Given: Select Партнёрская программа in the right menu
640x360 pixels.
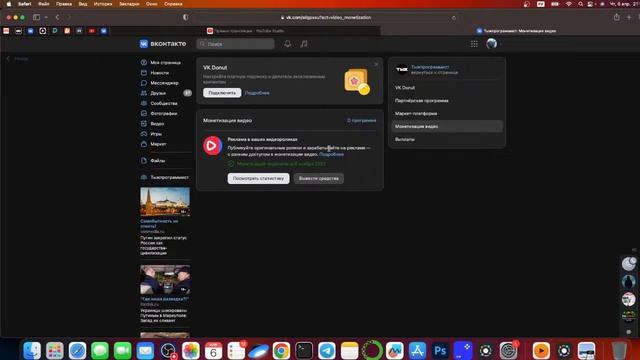Looking at the screenshot, I should (x=447, y=100).
